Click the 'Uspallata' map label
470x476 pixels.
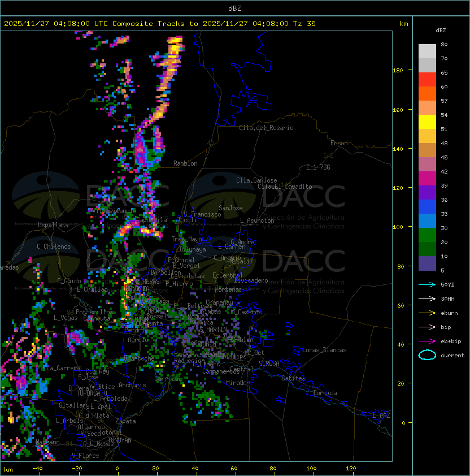(53, 225)
